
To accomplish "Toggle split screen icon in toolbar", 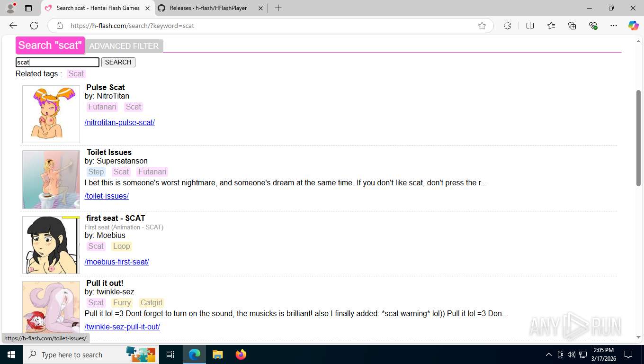I will tap(530, 26).
